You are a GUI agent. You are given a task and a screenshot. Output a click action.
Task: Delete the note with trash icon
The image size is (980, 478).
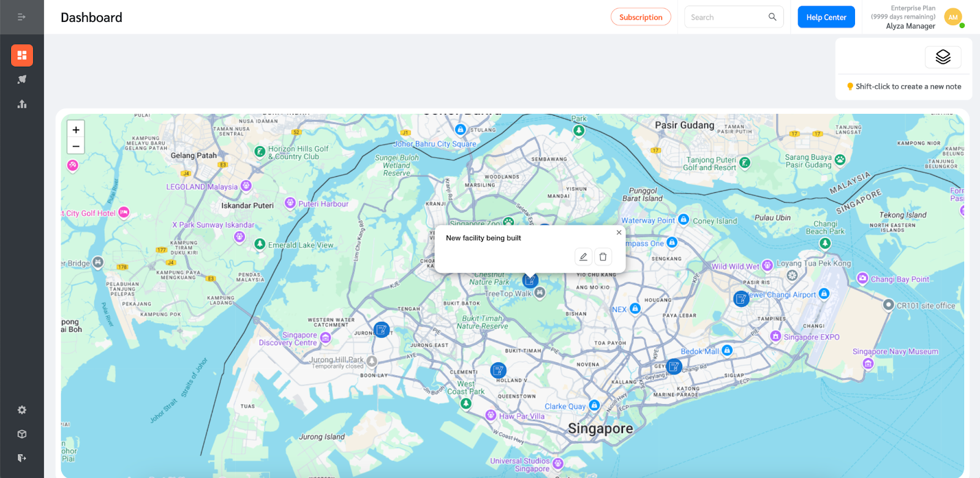coord(603,257)
